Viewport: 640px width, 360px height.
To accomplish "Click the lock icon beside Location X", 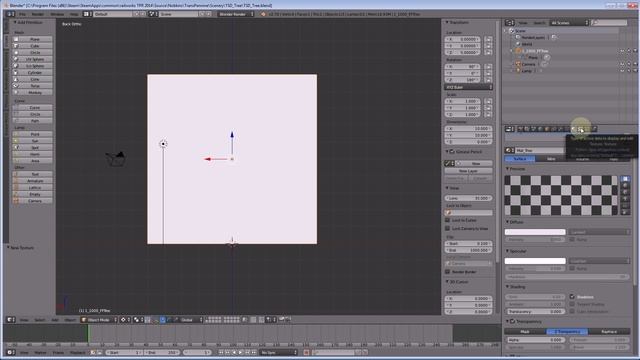I will 488,39.
